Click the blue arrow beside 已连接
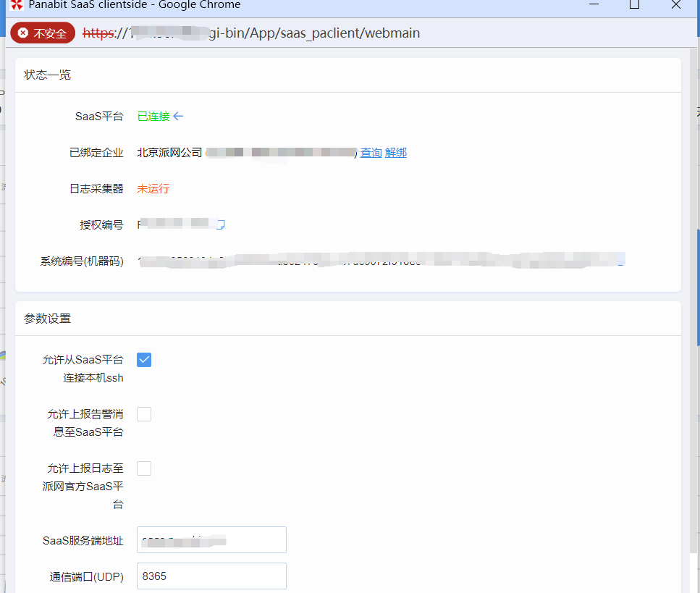Image resolution: width=700 pixels, height=593 pixels. pos(178,117)
